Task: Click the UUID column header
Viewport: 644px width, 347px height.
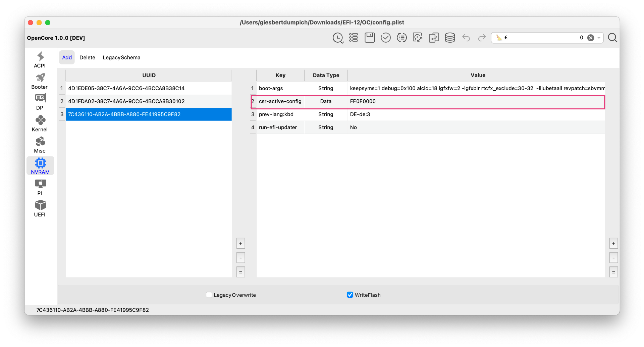Action: 149,75
